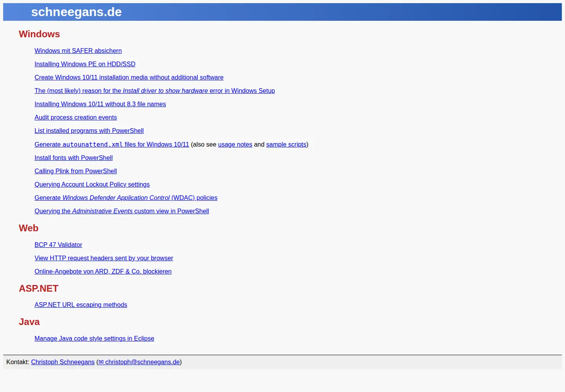Screen dimensions: 565x392
Task: Open 'Querying the Administrative Events custom view' link
Action: tap(122, 211)
